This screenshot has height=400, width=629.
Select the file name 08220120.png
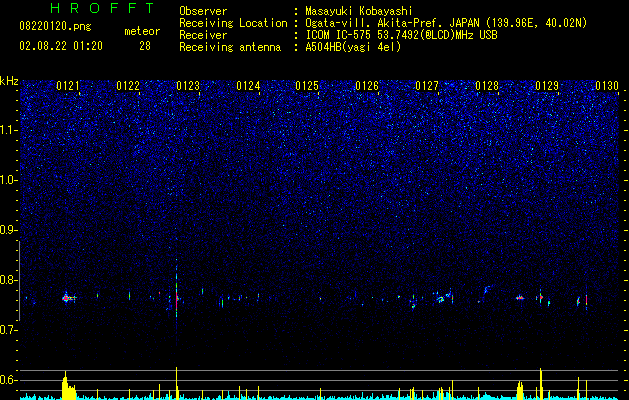pyautogui.click(x=55, y=27)
